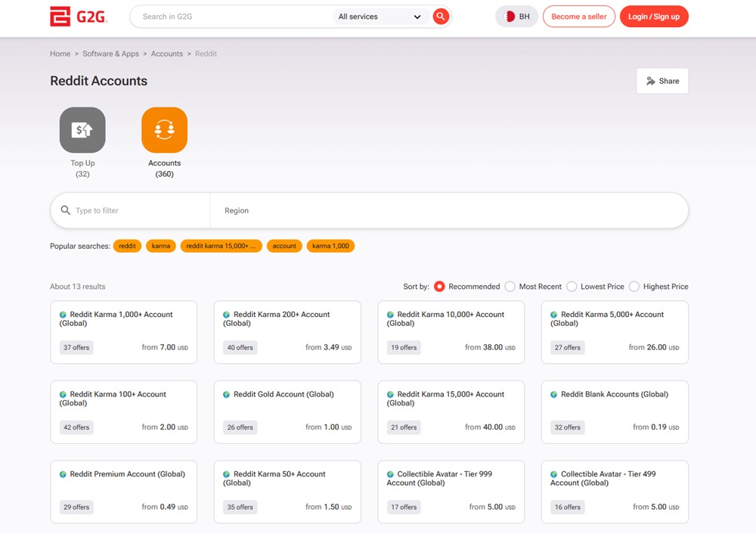756x534 pixels.
Task: Click the globe icon on Reddit Gold Account
Action: pyautogui.click(x=227, y=395)
